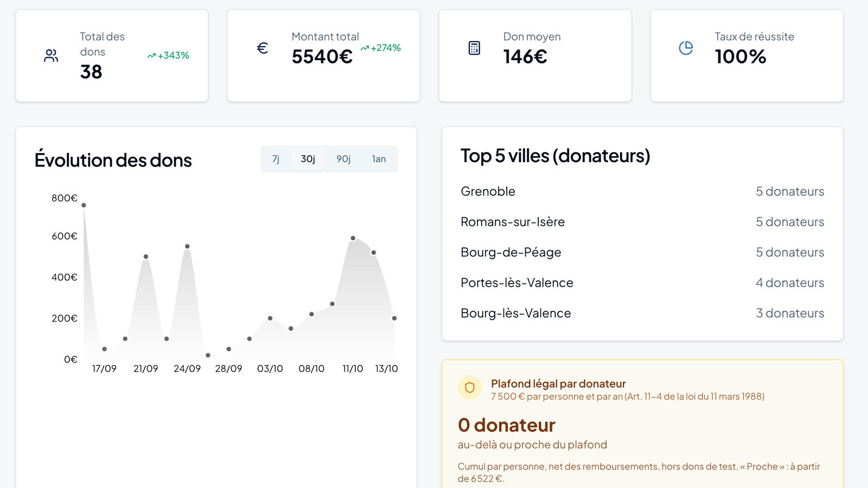
Task: Click the chart data point above 11/10
Action: (x=353, y=238)
